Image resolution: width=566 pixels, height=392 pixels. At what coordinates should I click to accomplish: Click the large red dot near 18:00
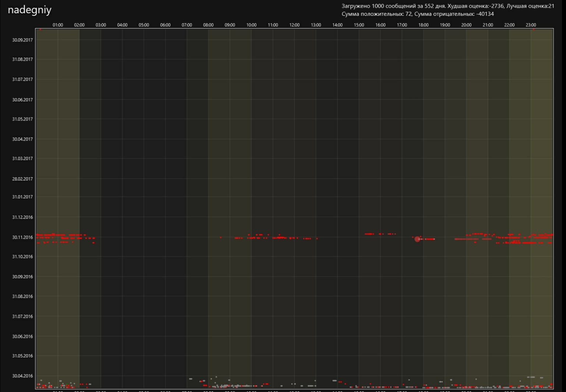tap(417, 239)
